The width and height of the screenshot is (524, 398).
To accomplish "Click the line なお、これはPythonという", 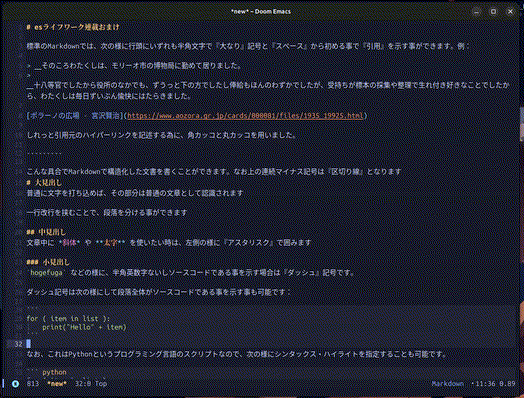I will 237,354.
